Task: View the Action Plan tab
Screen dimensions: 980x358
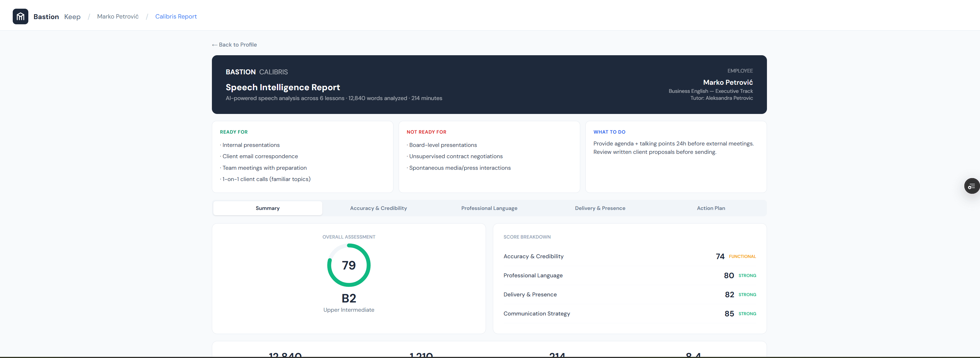Action: click(711, 208)
